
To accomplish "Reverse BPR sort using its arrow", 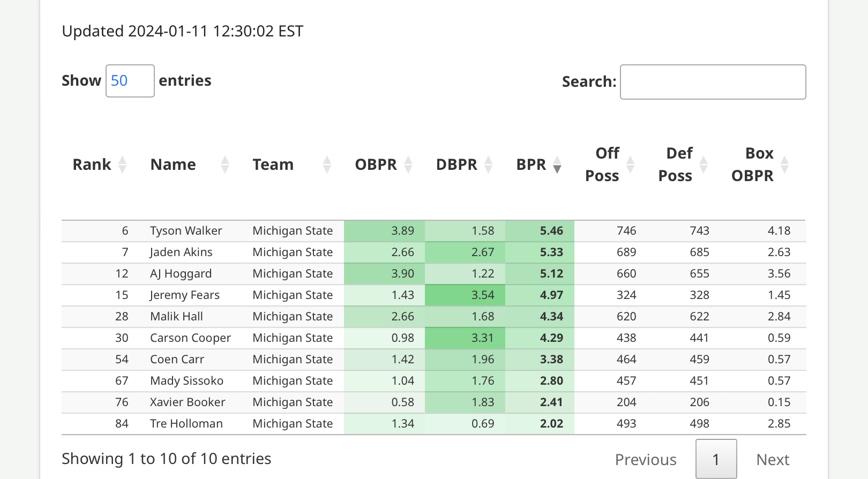I will 557,164.
